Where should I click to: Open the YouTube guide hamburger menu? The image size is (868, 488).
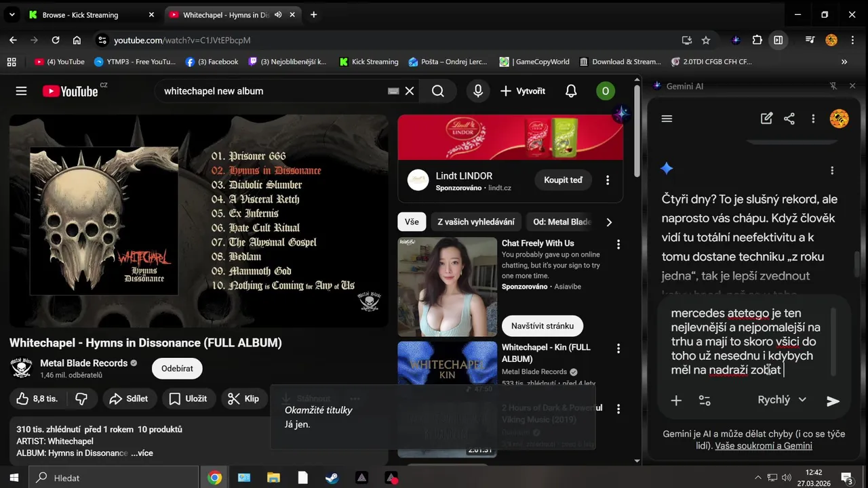click(21, 91)
